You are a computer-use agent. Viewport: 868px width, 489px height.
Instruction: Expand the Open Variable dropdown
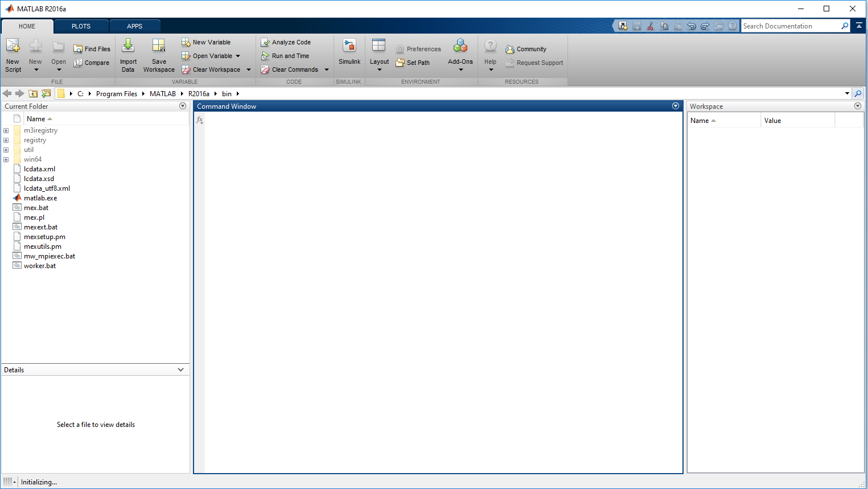[238, 56]
